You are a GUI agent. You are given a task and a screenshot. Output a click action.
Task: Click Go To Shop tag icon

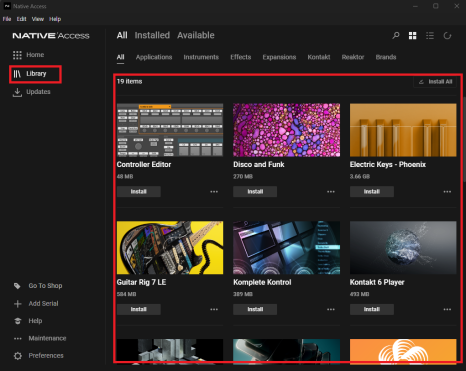(17, 286)
